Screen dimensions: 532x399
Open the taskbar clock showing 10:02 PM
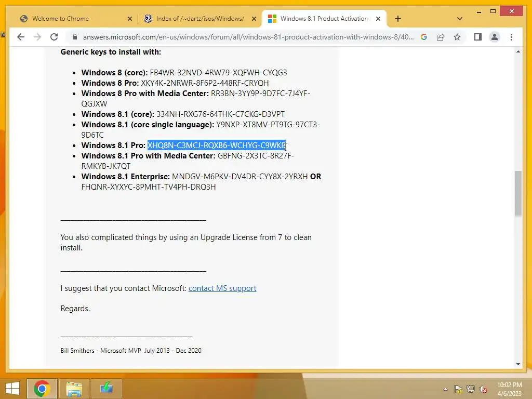tap(509, 389)
